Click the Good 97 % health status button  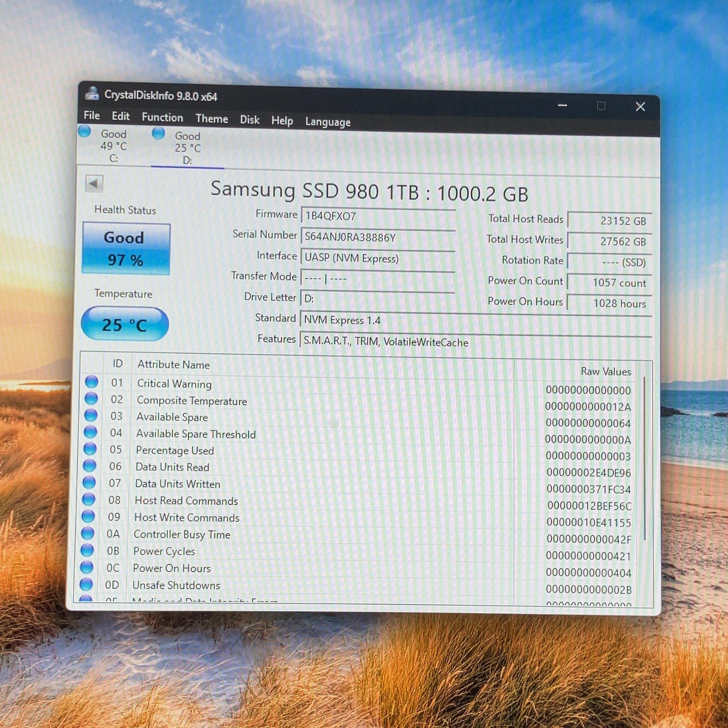[126, 249]
